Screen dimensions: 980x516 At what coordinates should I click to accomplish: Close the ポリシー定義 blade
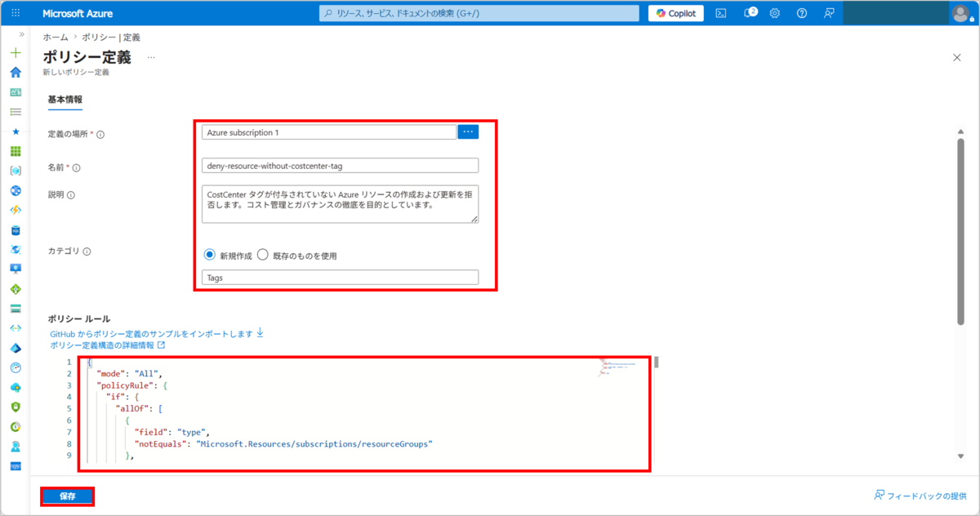tap(957, 57)
